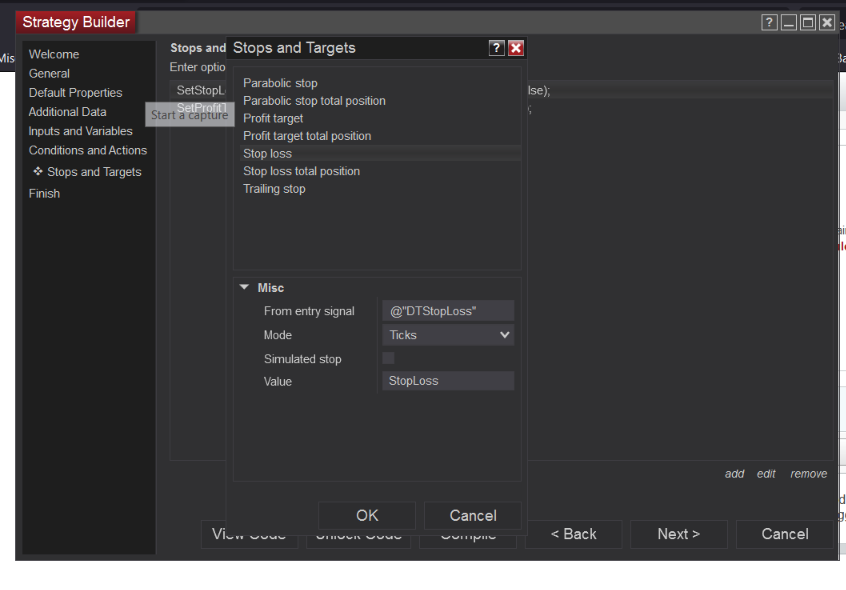The image size is (846, 590).
Task: Maximize the Strategy Builder window
Action: pos(808,23)
